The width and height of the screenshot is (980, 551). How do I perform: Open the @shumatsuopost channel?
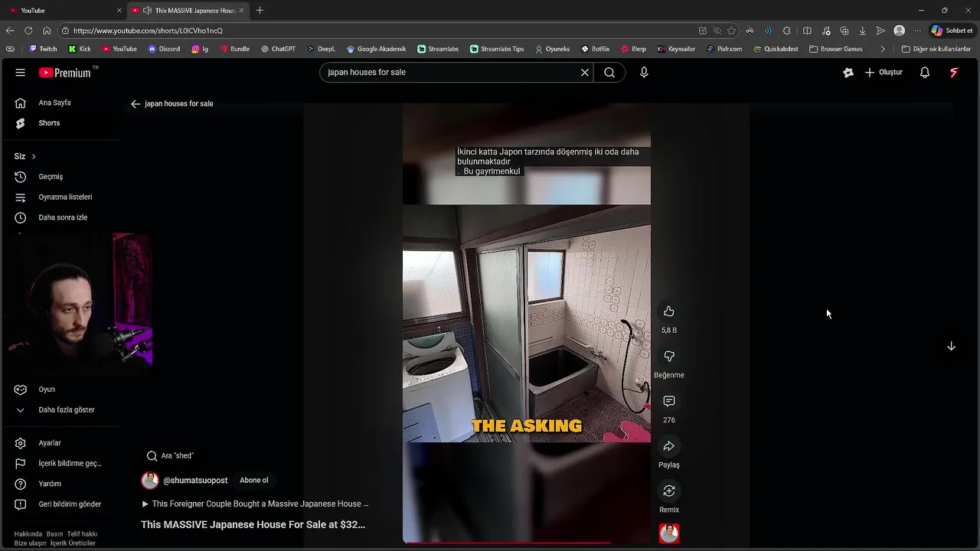coord(195,481)
